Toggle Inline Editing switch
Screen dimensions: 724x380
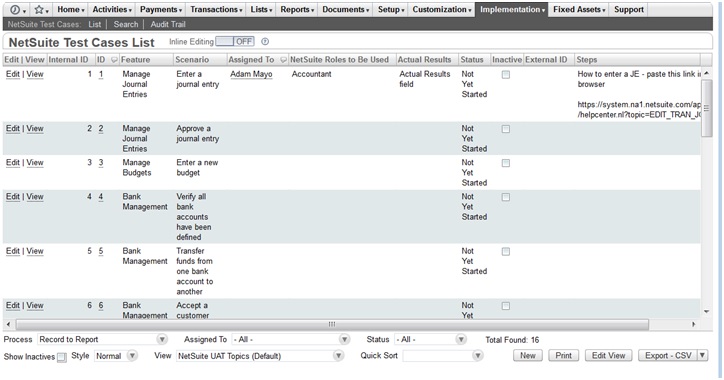tap(235, 42)
